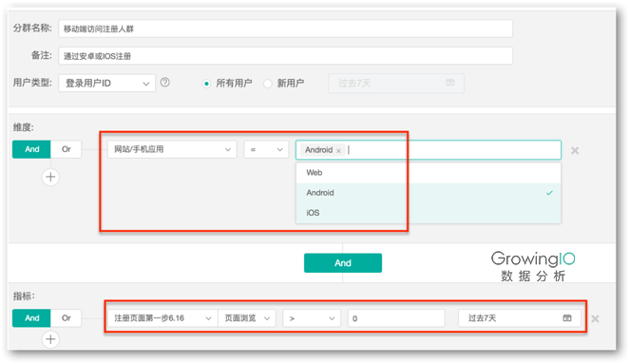Choose Android option in the platform list
The image size is (630, 364).
click(429, 193)
